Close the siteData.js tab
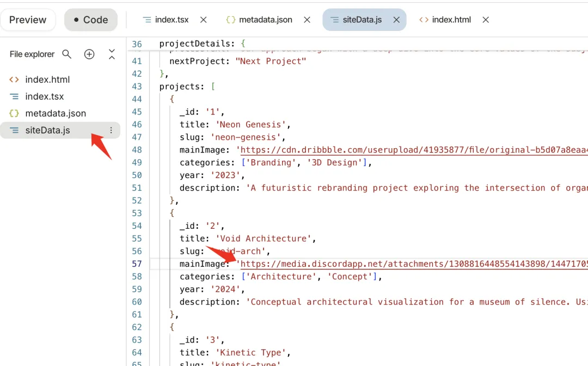The width and height of the screenshot is (588, 366). [396, 20]
